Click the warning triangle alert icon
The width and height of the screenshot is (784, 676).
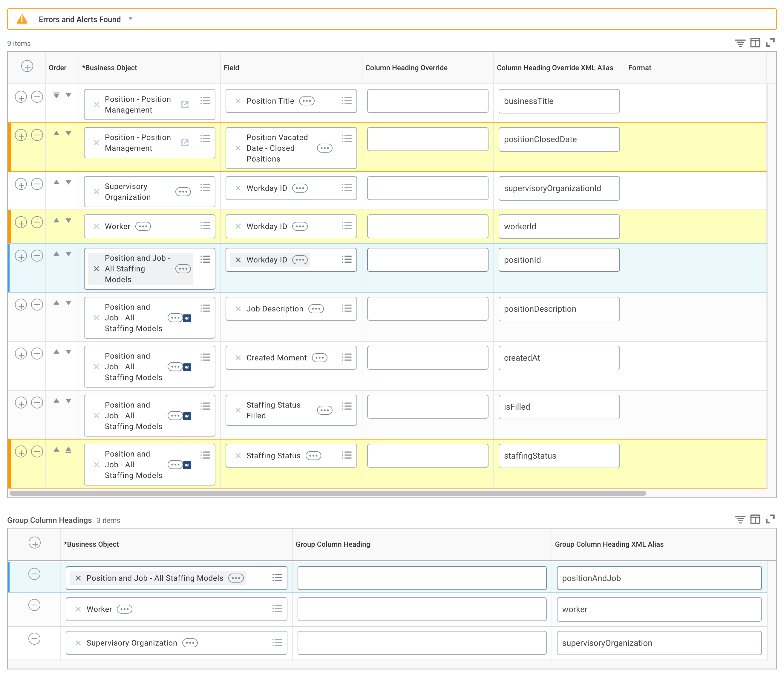click(x=22, y=19)
